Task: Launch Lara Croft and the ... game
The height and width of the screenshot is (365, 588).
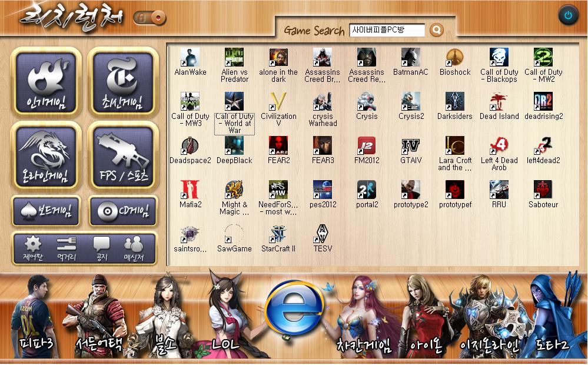Action: point(455,154)
